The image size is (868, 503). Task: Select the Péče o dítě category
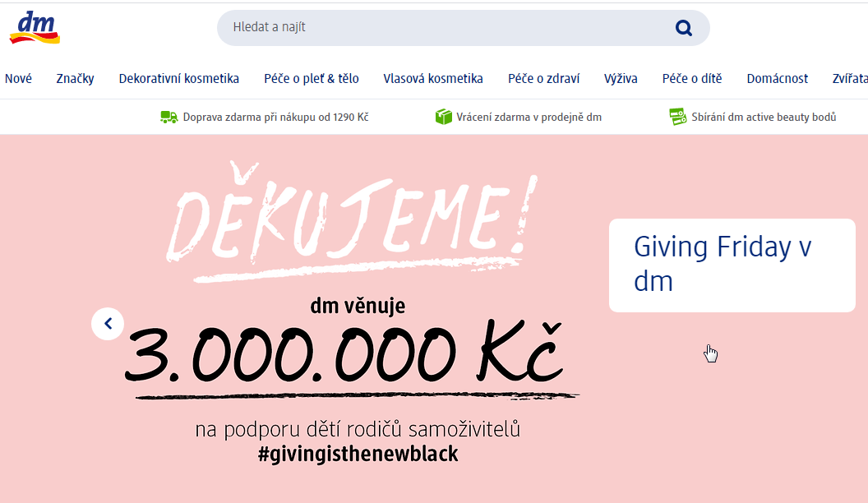pyautogui.click(x=692, y=79)
